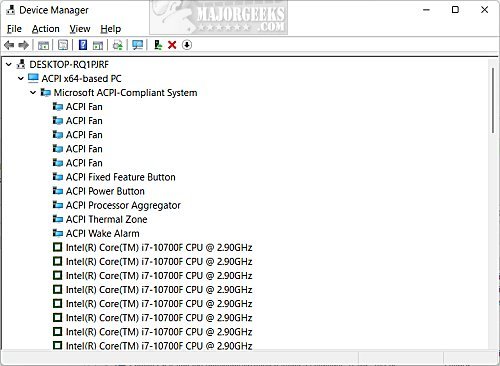500x366 pixels.
Task: Toggle the Show/Hide Action Pane icon
Action: pos(98,45)
